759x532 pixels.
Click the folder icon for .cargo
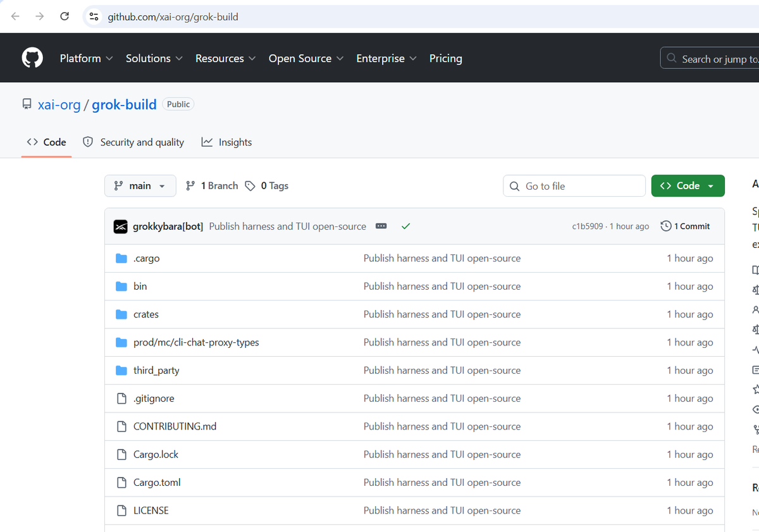click(x=121, y=259)
